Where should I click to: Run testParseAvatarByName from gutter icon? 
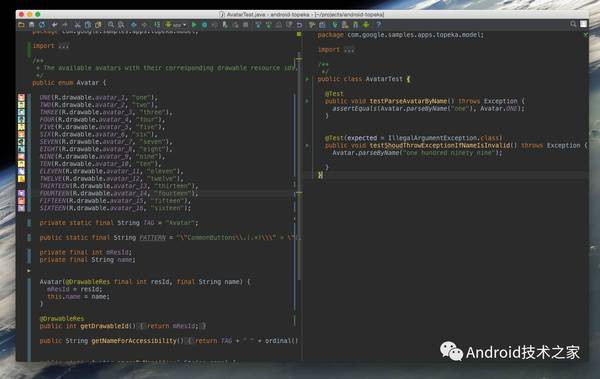307,101
